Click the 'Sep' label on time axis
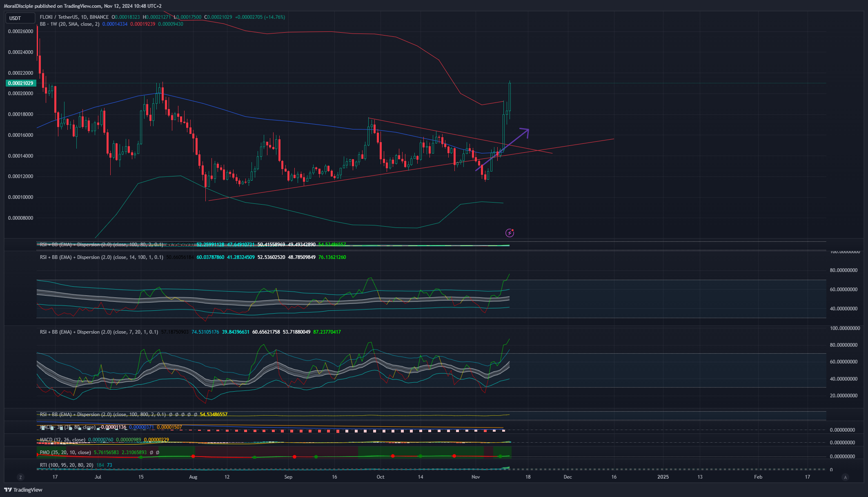868x497 pixels. tap(288, 477)
